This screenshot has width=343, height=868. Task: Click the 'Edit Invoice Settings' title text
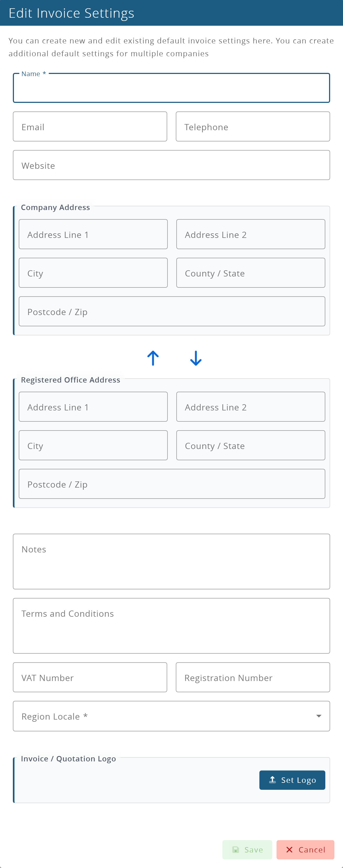pyautogui.click(x=72, y=13)
